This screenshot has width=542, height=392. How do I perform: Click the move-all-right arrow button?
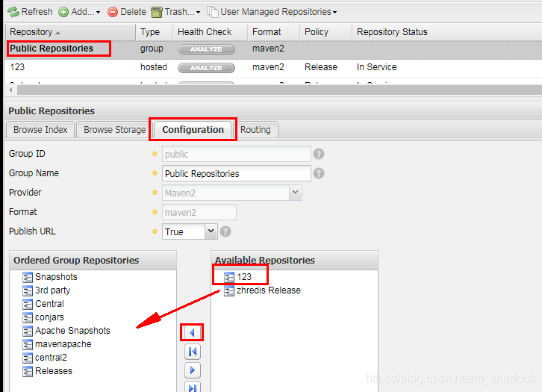tap(192, 388)
